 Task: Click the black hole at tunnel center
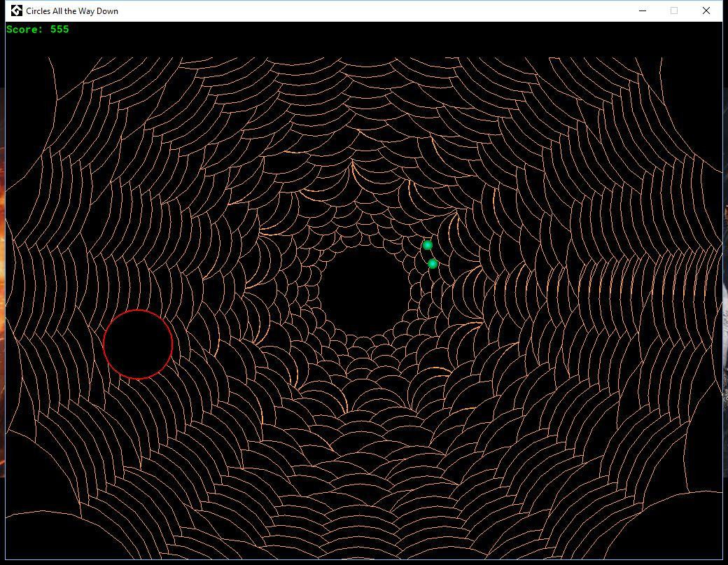(x=365, y=292)
